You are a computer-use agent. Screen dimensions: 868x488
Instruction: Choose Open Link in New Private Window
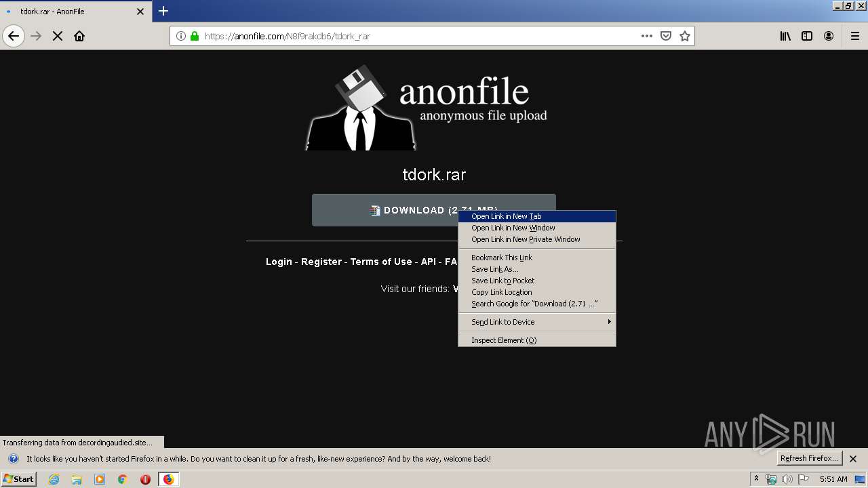coord(537,239)
